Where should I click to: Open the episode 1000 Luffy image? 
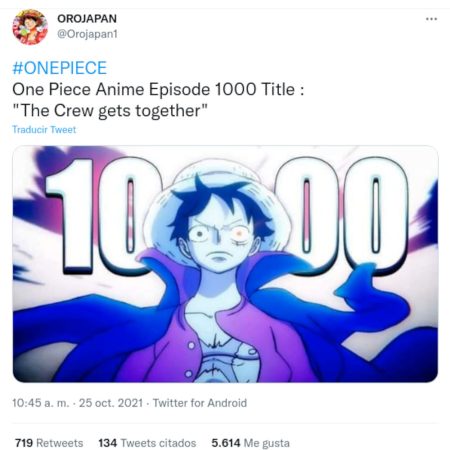(225, 264)
